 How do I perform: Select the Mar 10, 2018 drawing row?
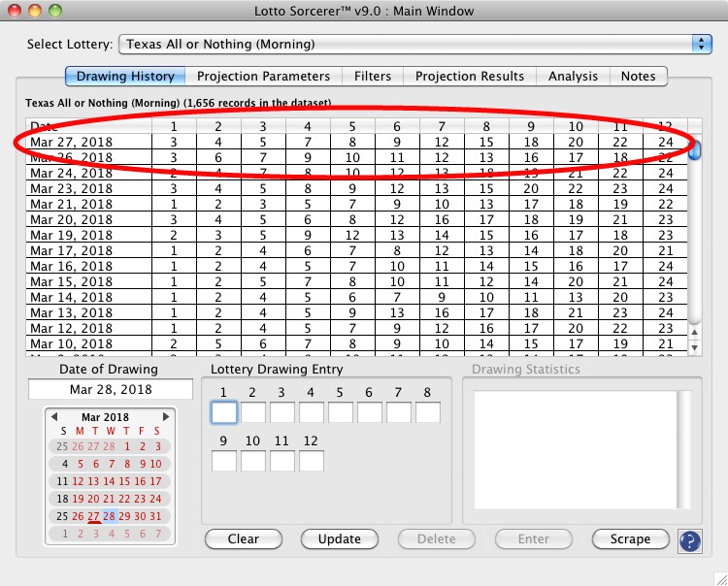click(356, 343)
